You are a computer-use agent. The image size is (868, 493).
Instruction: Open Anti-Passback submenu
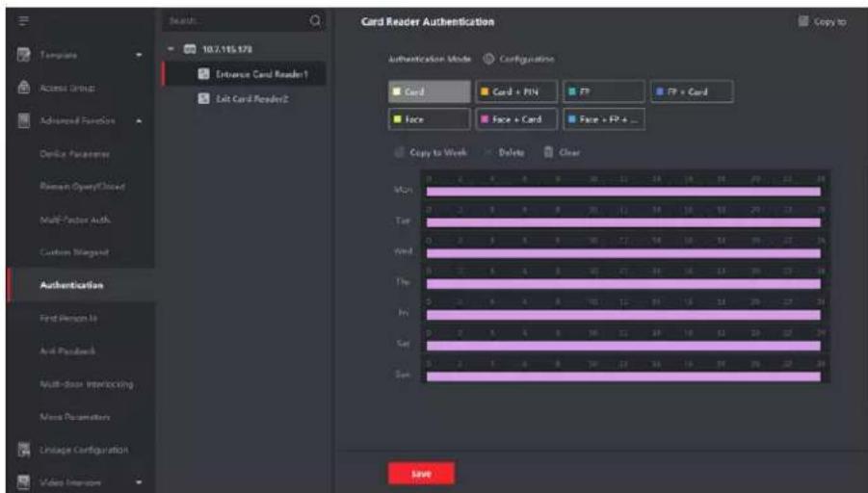[x=67, y=350]
